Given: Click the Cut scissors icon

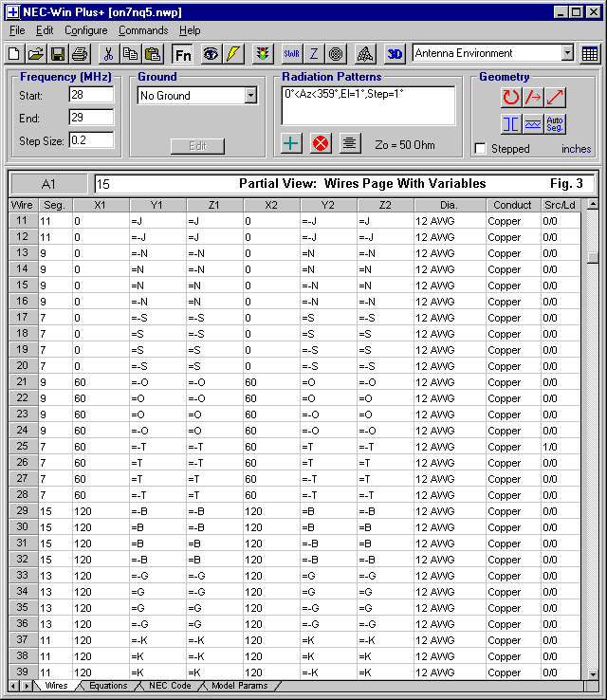Looking at the screenshot, I should tap(108, 54).
